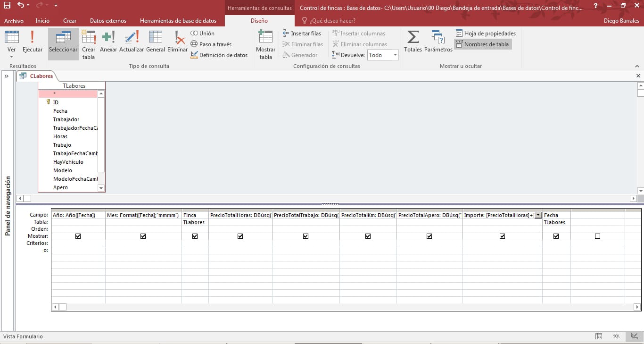
Task: Select the ID key field
Action: 56,102
